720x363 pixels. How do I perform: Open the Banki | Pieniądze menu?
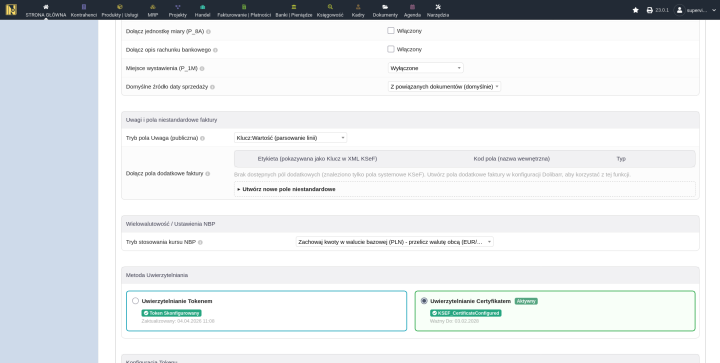[x=294, y=11]
